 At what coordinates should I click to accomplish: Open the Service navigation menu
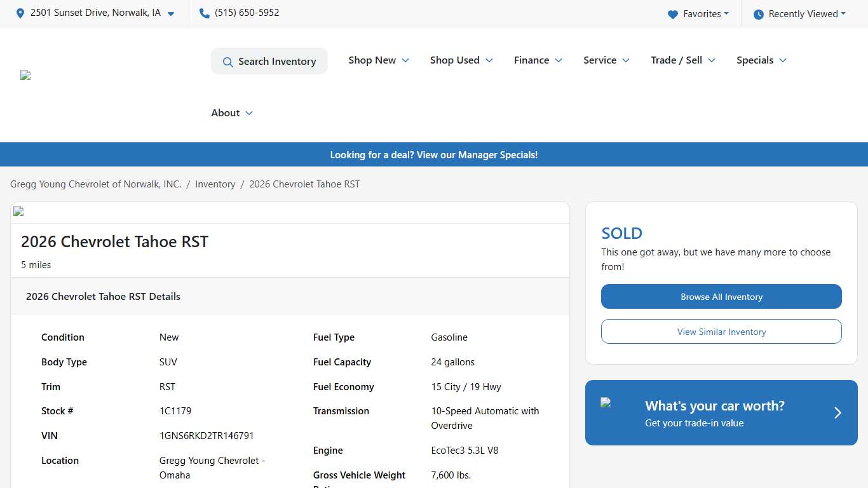pos(606,60)
